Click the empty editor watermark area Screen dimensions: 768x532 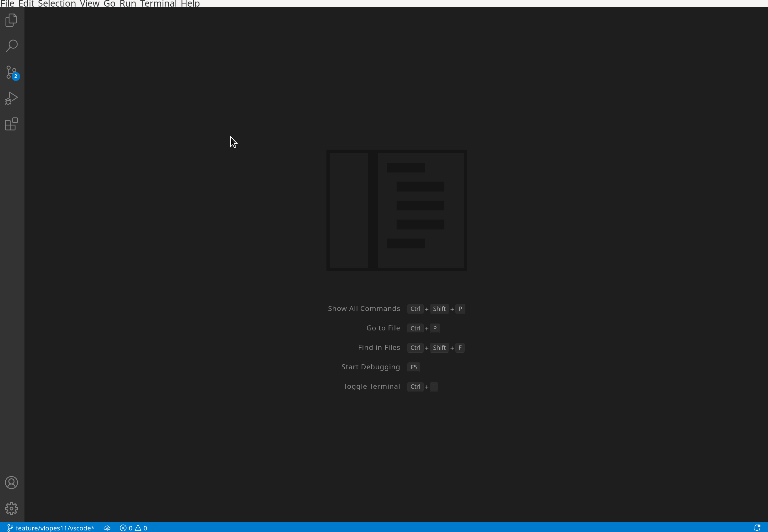click(x=396, y=210)
